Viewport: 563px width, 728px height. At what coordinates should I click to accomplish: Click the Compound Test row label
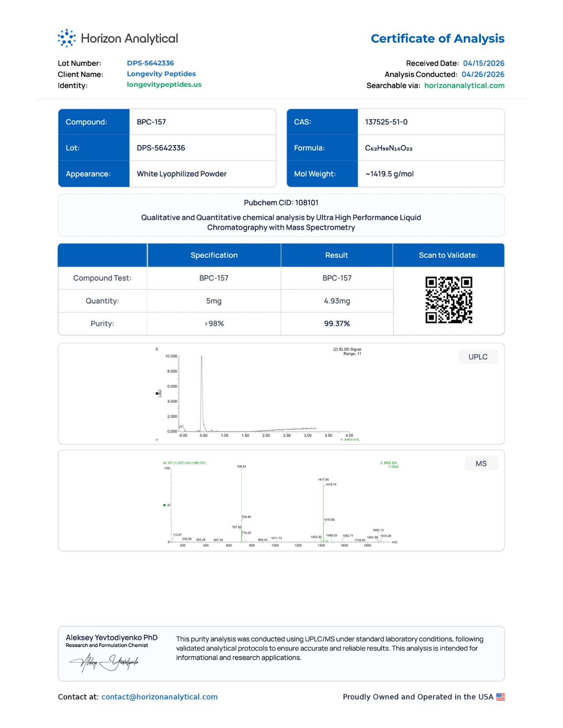pyautogui.click(x=102, y=278)
